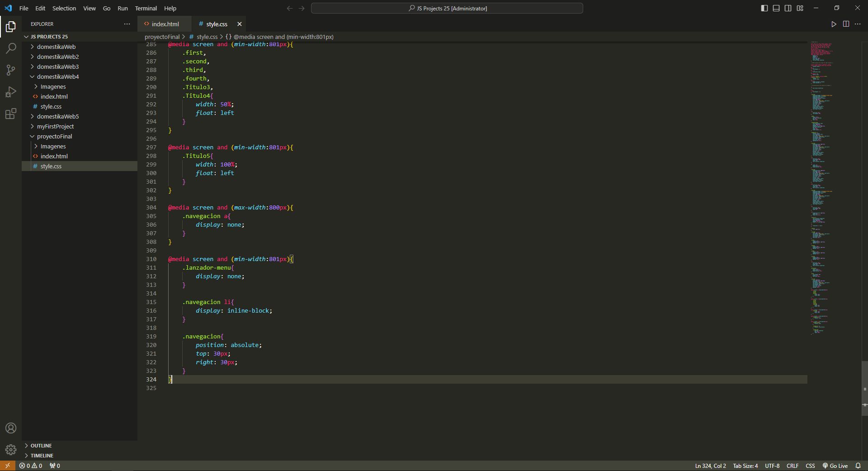This screenshot has width=868, height=471.
Task: Open Customize Layout options
Action: coord(800,8)
